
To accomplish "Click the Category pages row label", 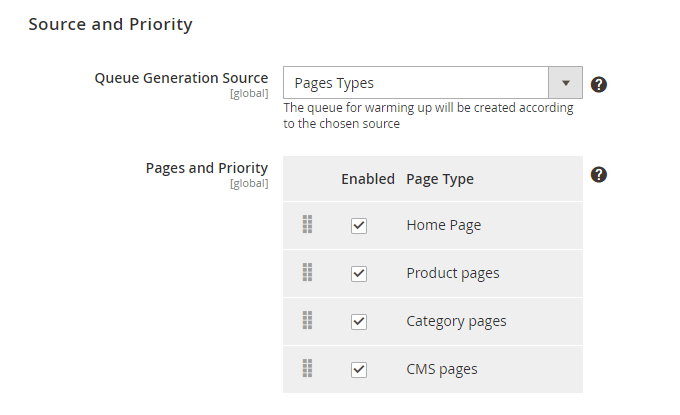I will point(456,321).
